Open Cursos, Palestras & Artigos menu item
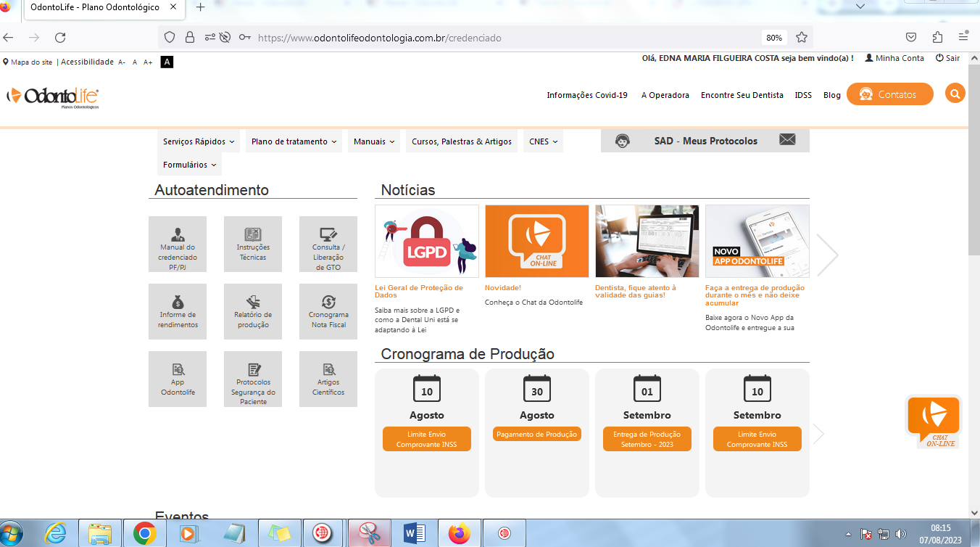This screenshot has height=547, width=980. pyautogui.click(x=462, y=141)
